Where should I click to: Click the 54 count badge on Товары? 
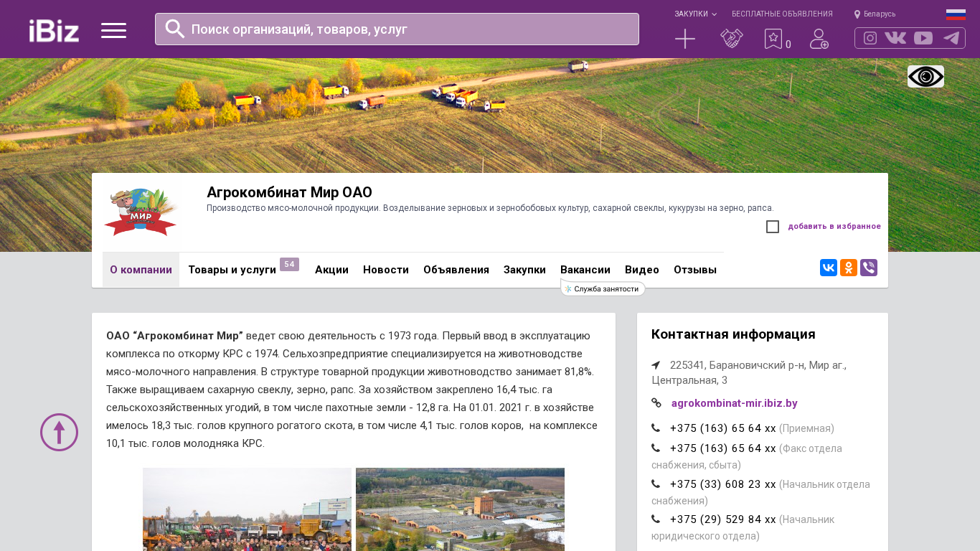pyautogui.click(x=289, y=265)
